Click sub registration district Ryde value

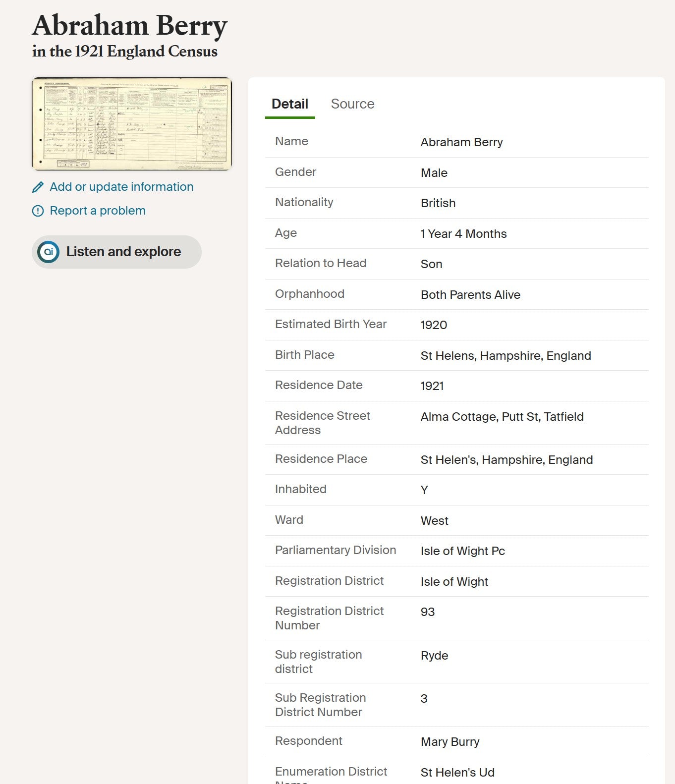tap(434, 656)
